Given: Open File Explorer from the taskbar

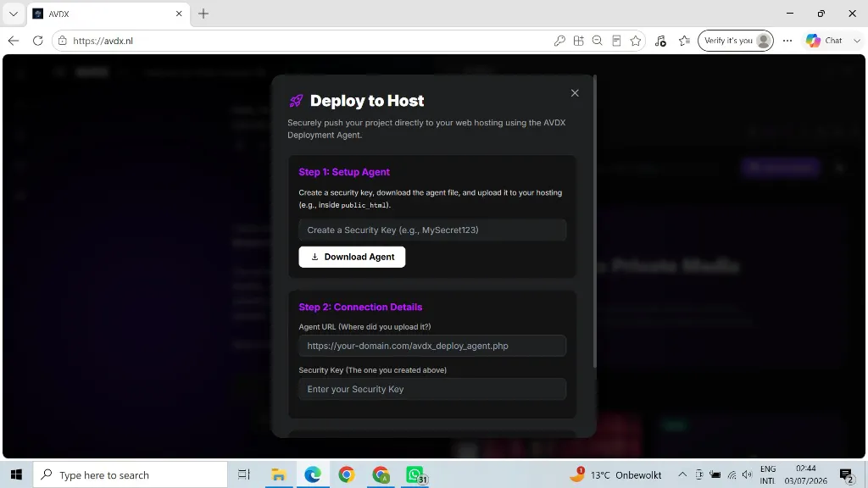Looking at the screenshot, I should click(278, 474).
